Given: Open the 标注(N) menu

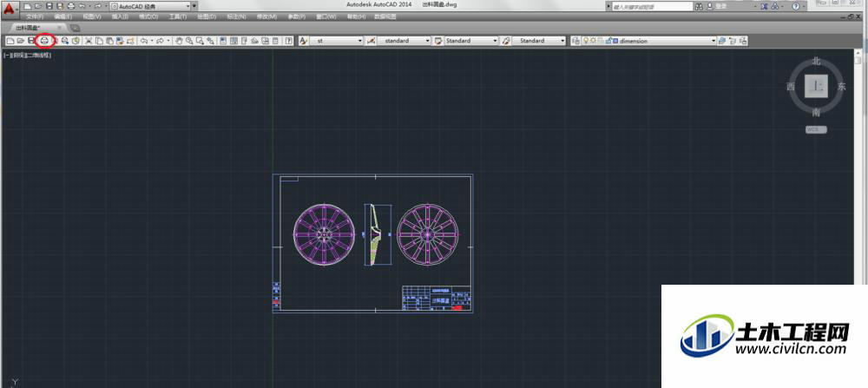Looking at the screenshot, I should tap(236, 16).
